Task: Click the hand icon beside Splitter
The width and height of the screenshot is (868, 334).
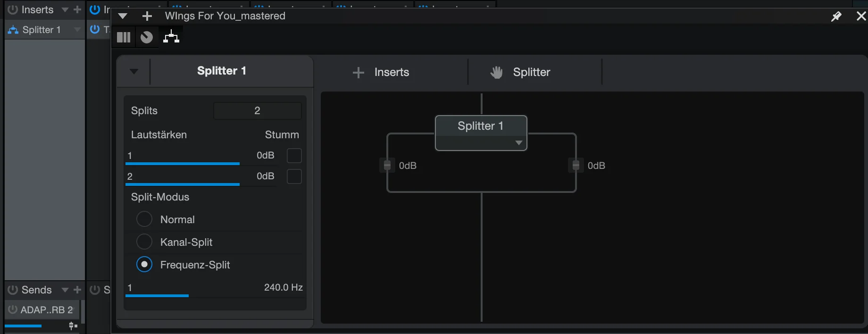Action: (x=496, y=72)
